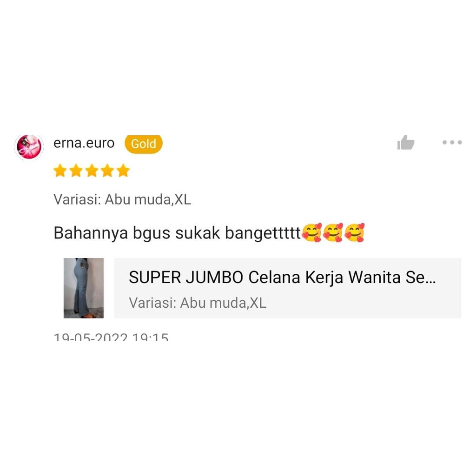Click the word bangettttt in review
Image resolution: width=476 pixels, height=476 pixels.
pyautogui.click(x=263, y=233)
